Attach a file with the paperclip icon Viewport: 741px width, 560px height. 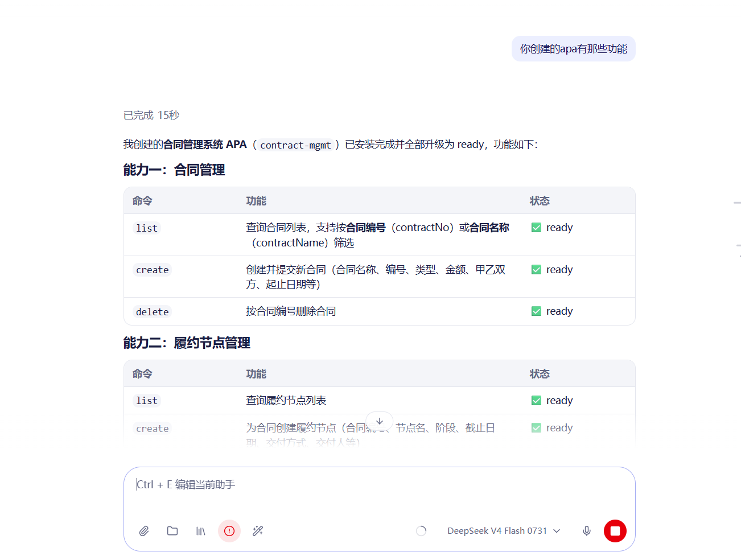pos(144,531)
